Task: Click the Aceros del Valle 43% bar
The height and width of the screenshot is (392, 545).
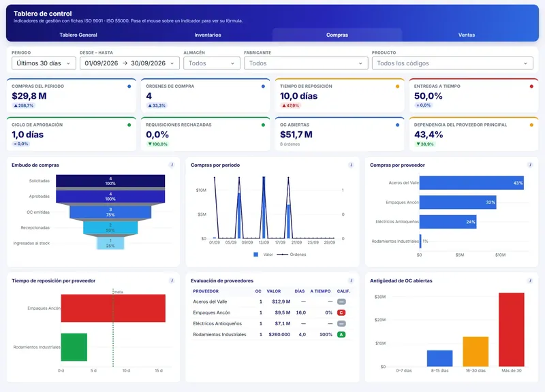Action: [471, 183]
